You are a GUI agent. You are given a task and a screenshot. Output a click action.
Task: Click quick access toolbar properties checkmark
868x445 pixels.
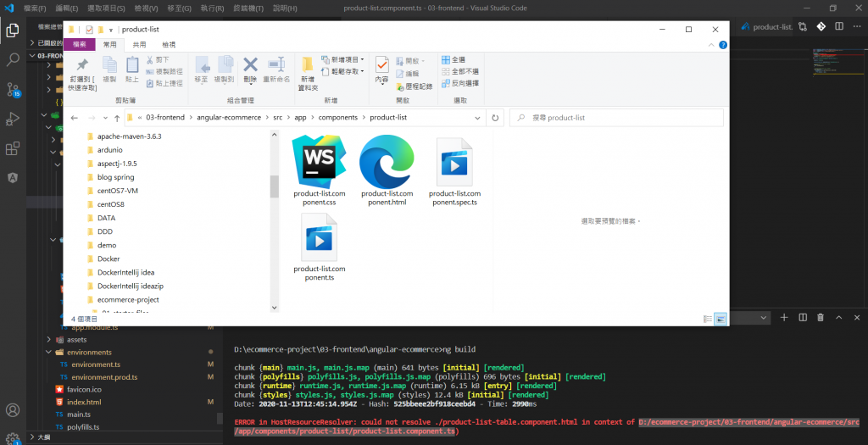point(89,30)
